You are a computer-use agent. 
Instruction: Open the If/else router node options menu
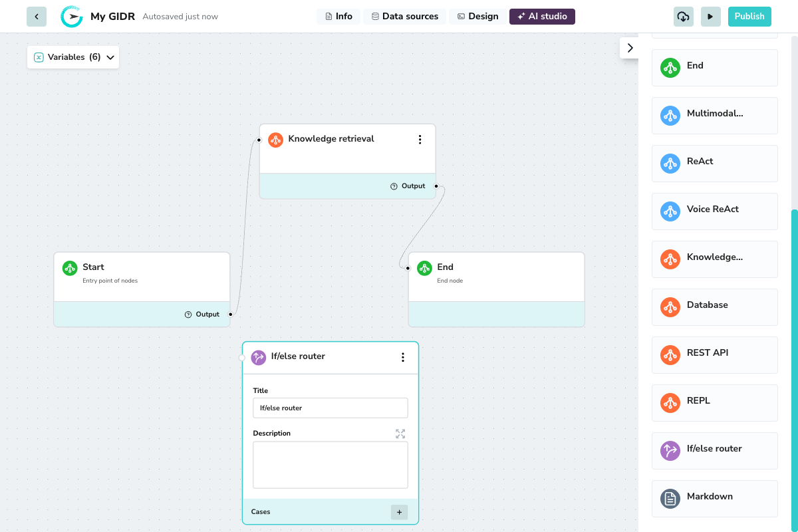[x=402, y=357]
